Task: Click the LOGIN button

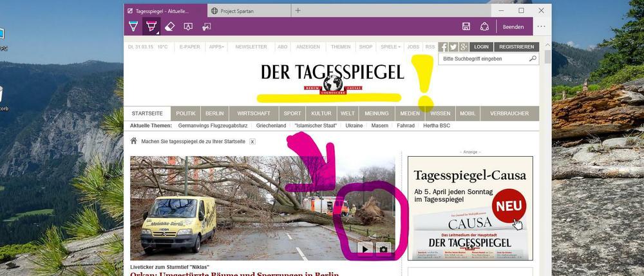Action: (481, 47)
